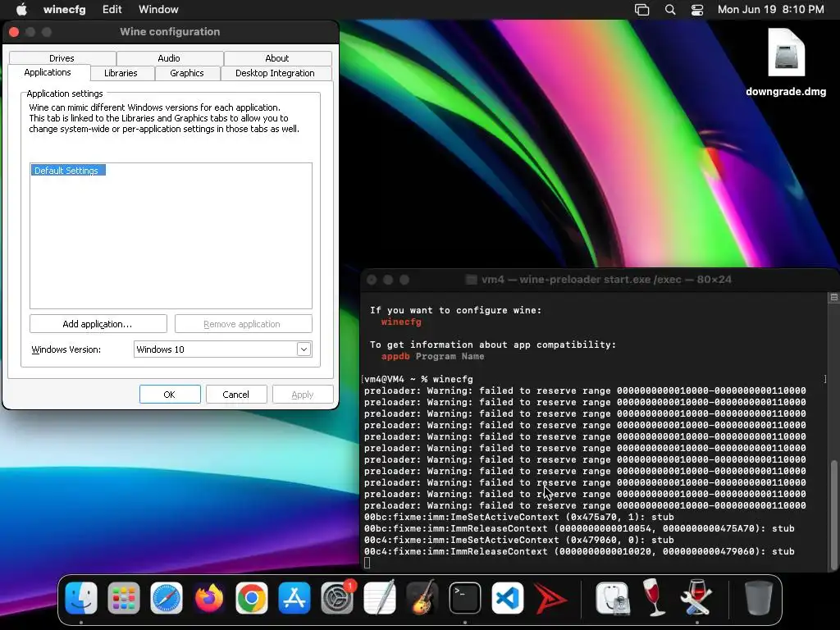Open Launchpad in the Dock
The image size is (840, 630).
(x=124, y=598)
